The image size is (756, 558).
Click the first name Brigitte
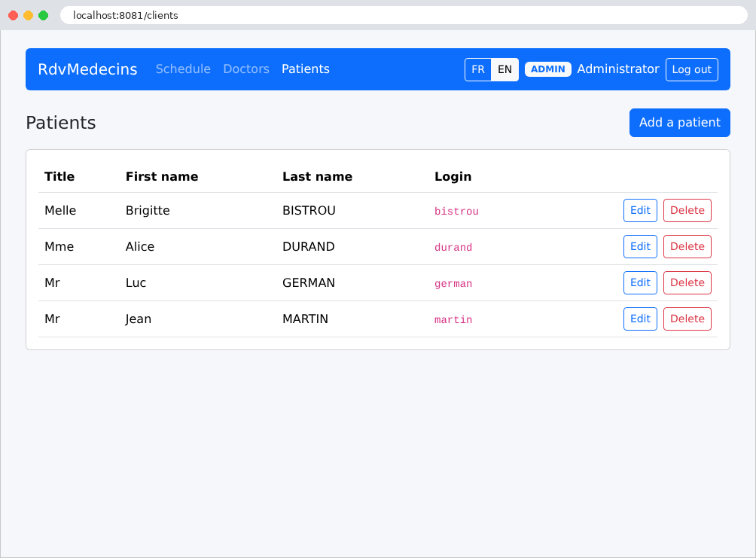[148, 211]
